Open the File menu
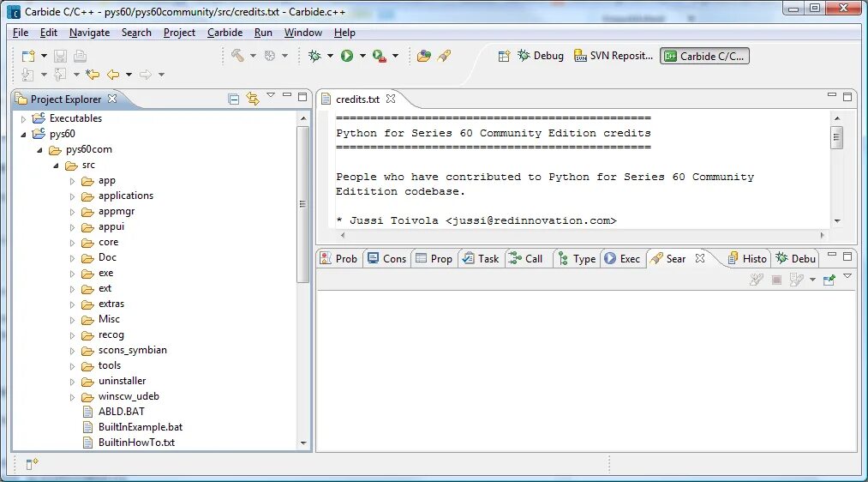 [x=21, y=33]
